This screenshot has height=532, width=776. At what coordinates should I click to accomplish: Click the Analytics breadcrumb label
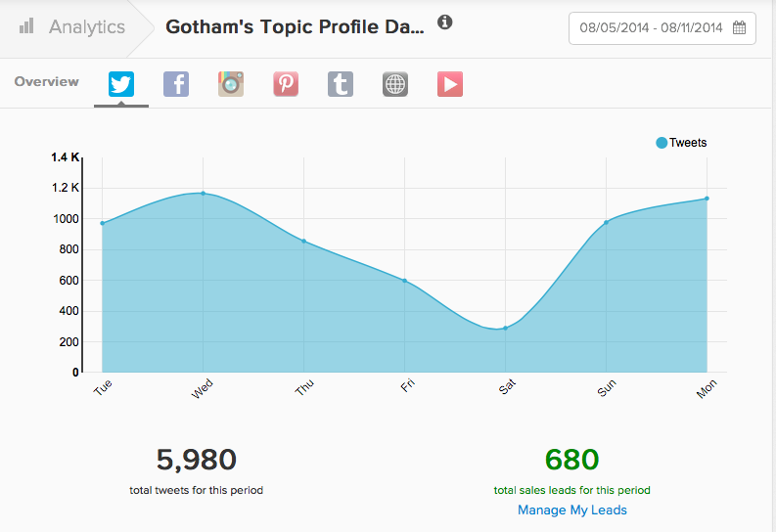tap(87, 26)
